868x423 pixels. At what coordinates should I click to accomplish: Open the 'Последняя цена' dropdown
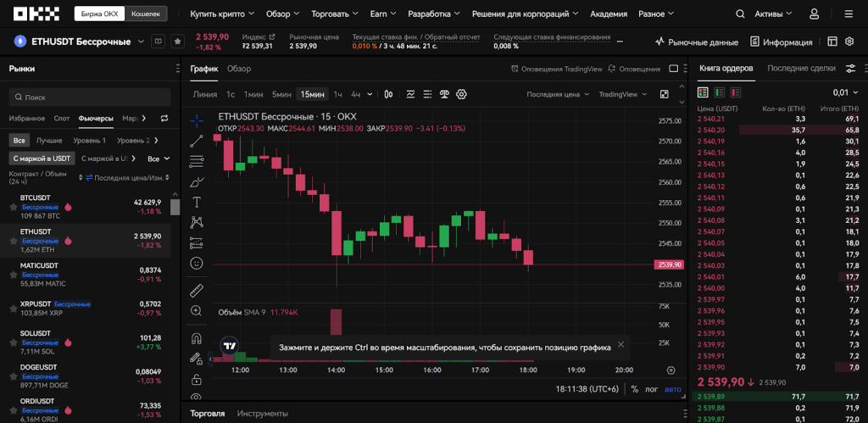click(x=557, y=94)
